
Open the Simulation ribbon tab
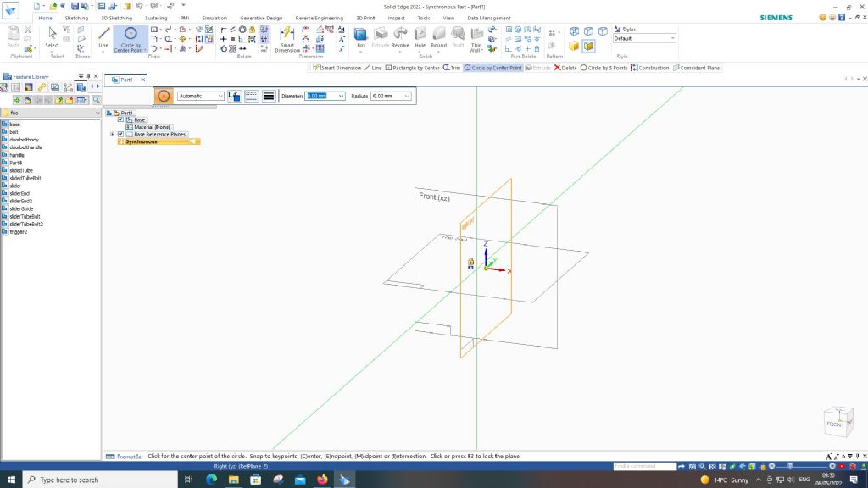click(214, 18)
